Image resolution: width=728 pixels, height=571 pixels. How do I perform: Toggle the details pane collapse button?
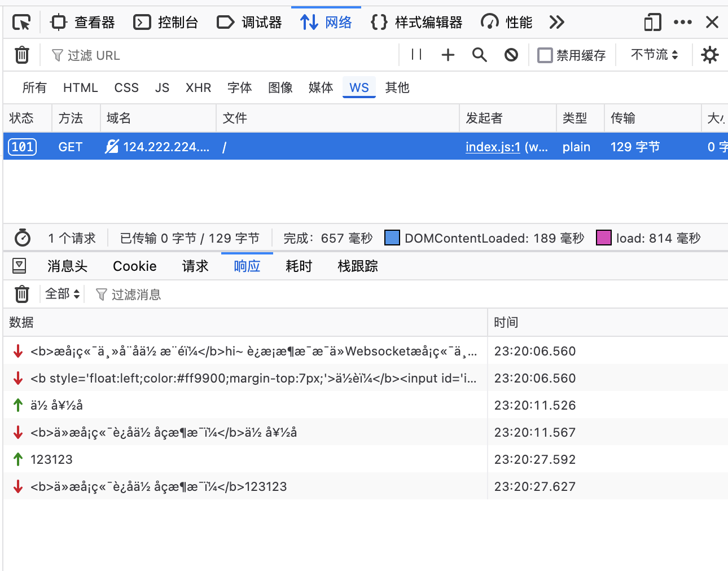point(19,266)
